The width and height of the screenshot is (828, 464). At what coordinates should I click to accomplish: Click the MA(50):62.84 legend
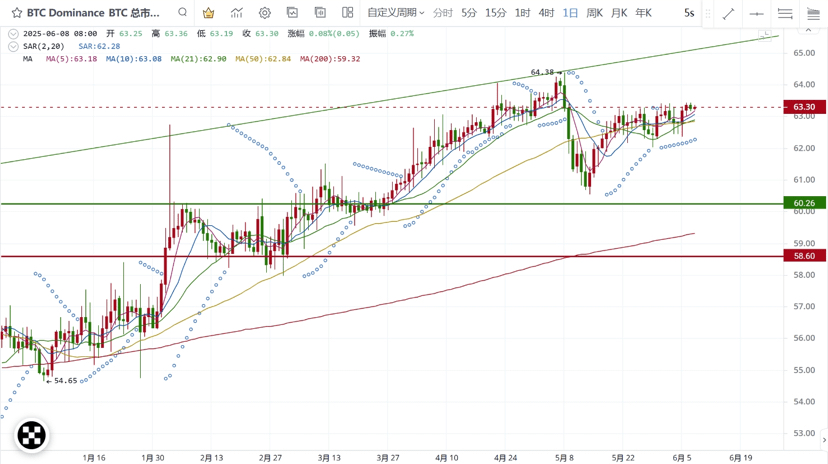263,59
